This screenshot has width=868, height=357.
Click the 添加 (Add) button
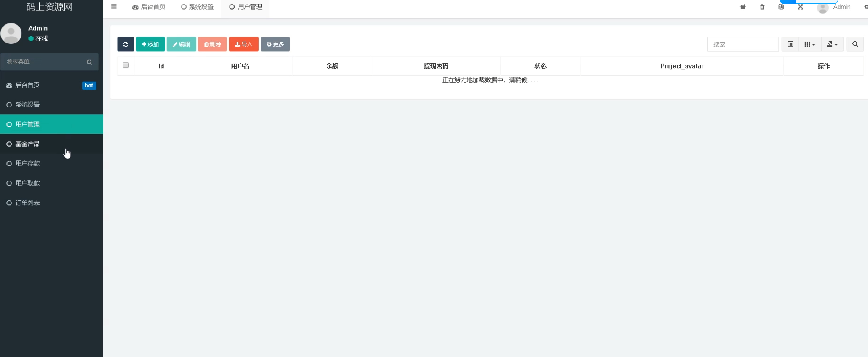(x=150, y=44)
